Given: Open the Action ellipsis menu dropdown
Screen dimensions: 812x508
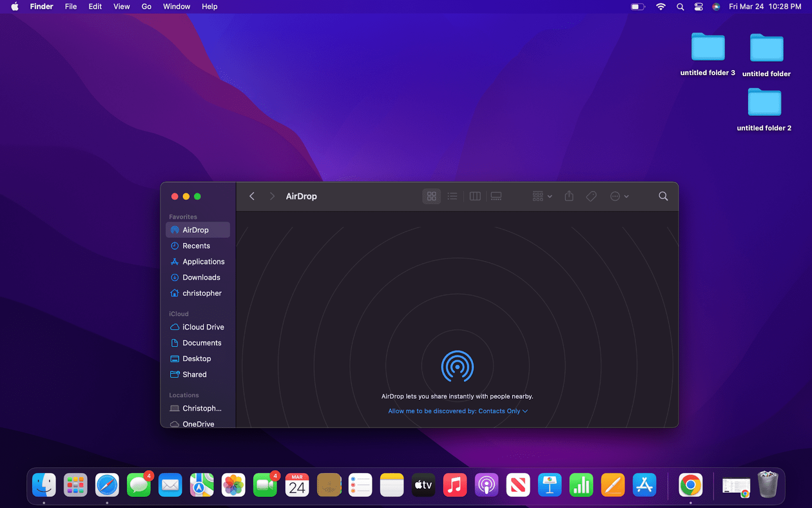Looking at the screenshot, I should (619, 196).
